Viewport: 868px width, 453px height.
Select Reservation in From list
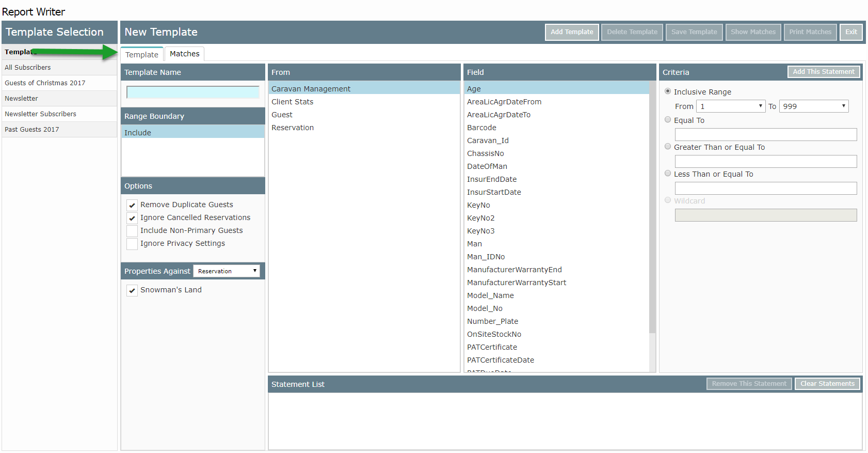pos(364,128)
